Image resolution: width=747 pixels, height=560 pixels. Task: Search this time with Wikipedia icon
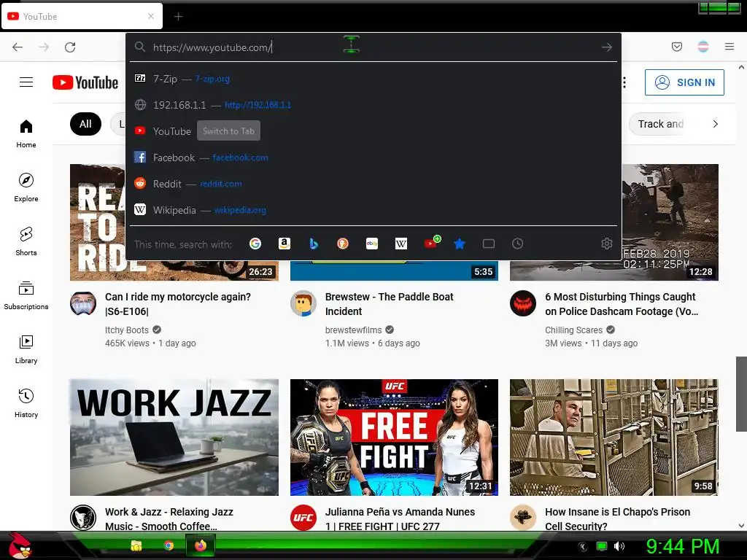[401, 244]
